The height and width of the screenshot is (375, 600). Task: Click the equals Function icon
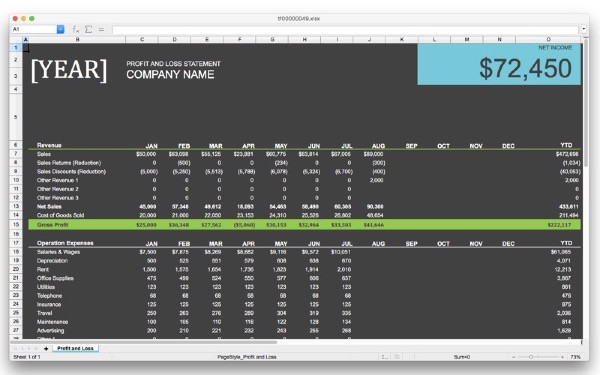(101, 29)
